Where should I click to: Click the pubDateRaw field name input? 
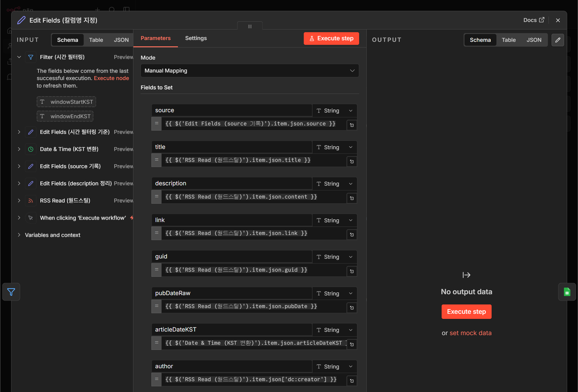pos(232,293)
